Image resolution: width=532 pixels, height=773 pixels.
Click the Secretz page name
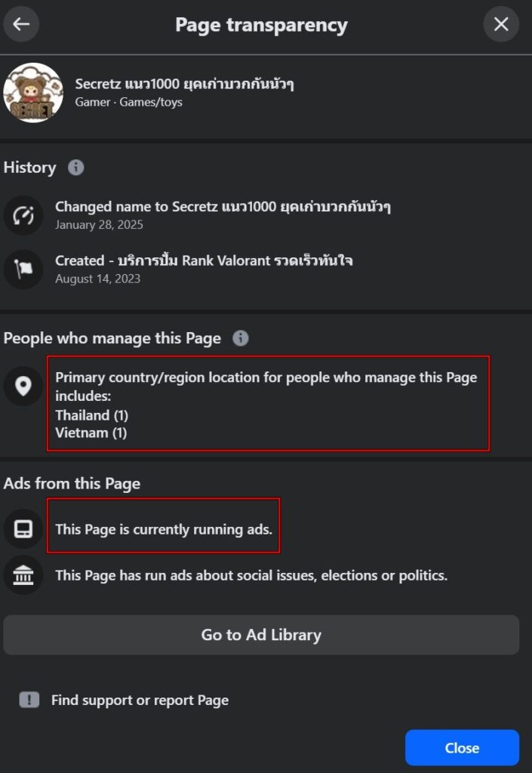pos(184,84)
